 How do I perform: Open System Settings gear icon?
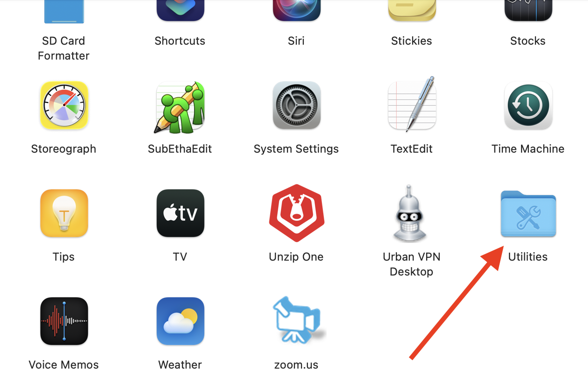(x=296, y=105)
